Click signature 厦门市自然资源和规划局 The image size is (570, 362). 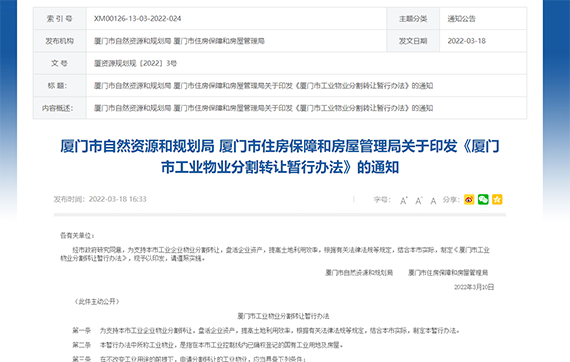click(x=359, y=273)
